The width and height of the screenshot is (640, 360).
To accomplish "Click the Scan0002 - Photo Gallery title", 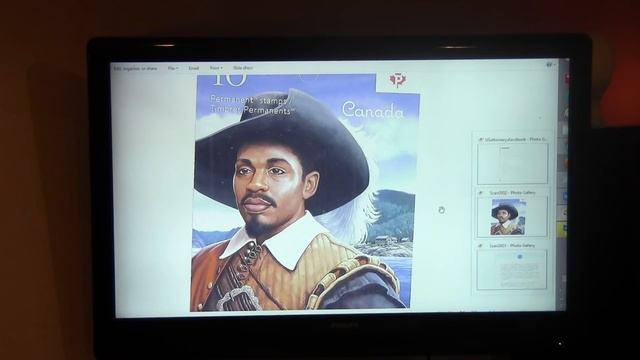I will (x=513, y=192).
